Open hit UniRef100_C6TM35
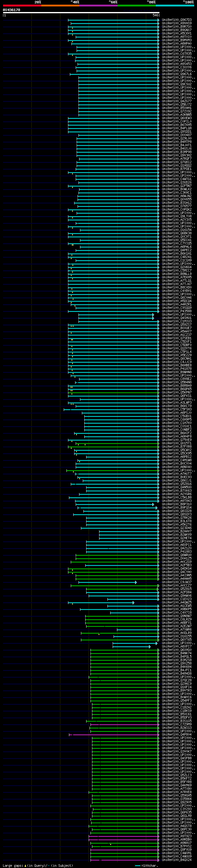 click(x=177, y=54)
